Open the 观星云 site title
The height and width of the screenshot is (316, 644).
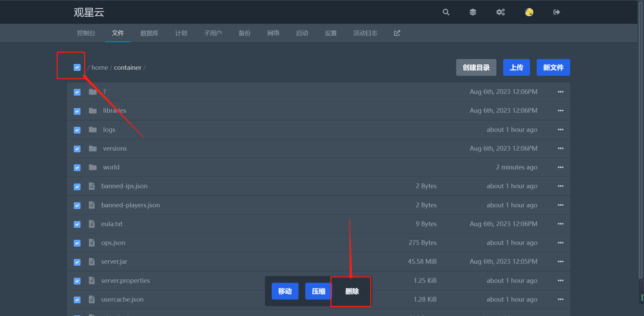[89, 12]
